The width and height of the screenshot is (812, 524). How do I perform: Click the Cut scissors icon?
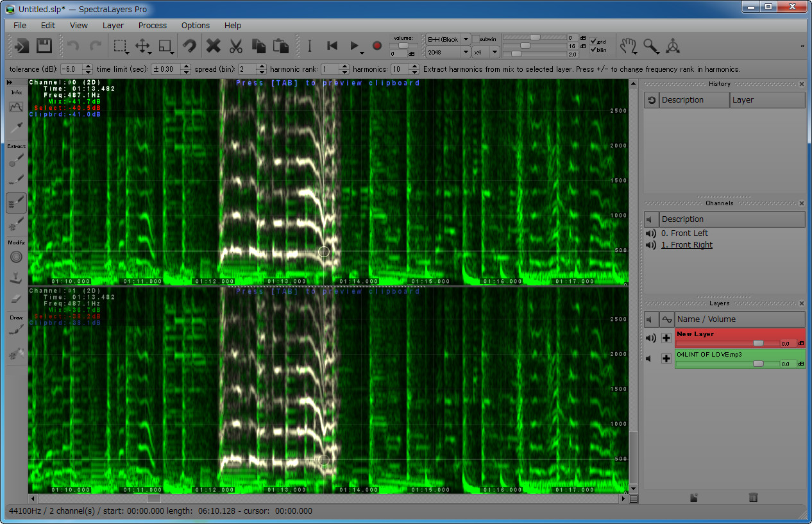click(x=236, y=46)
